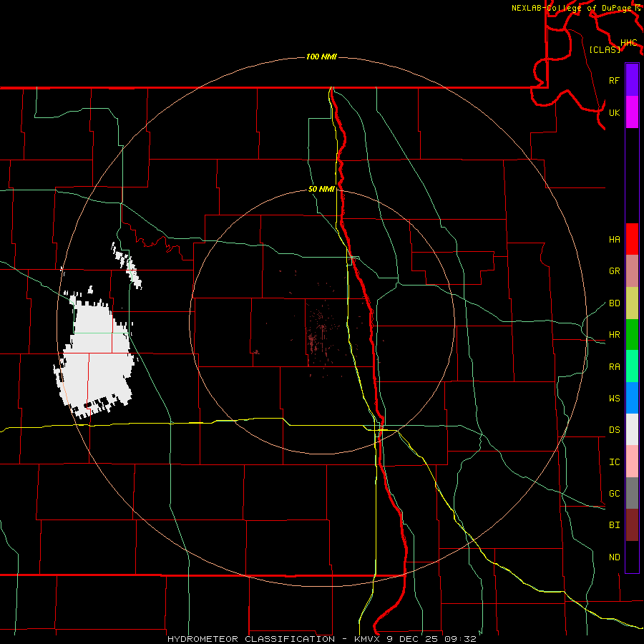Click the WS legend label text
This screenshot has height=644, width=644.
(615, 398)
